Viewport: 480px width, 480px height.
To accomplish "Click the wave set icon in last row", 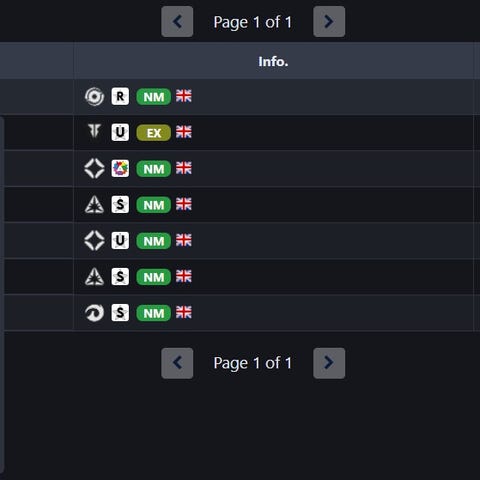I will [x=94, y=313].
